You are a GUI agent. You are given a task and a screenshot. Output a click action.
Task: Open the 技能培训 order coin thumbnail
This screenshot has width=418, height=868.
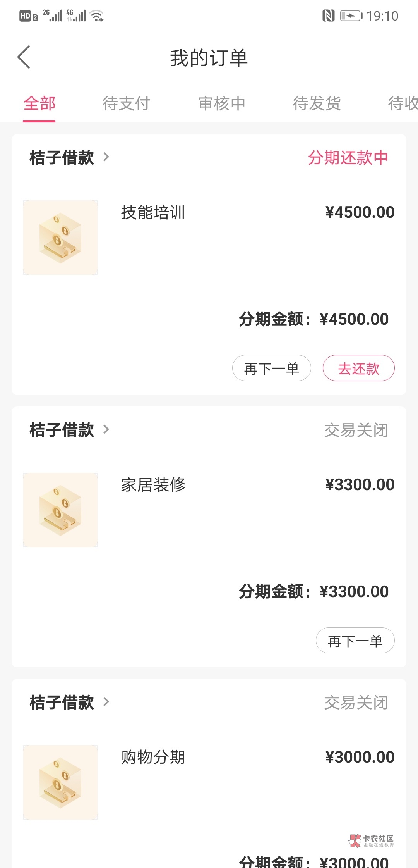tap(60, 238)
